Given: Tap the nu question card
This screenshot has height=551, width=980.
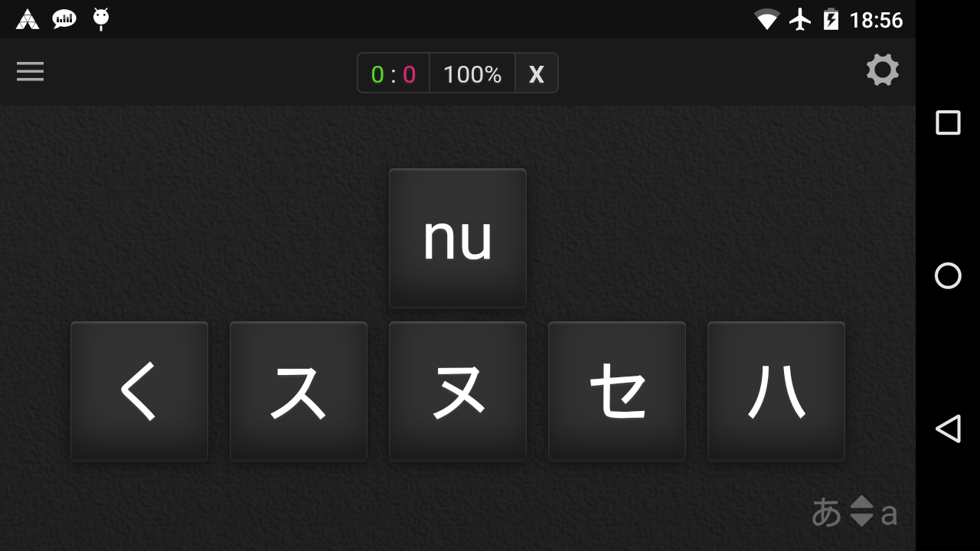Looking at the screenshot, I should (458, 238).
